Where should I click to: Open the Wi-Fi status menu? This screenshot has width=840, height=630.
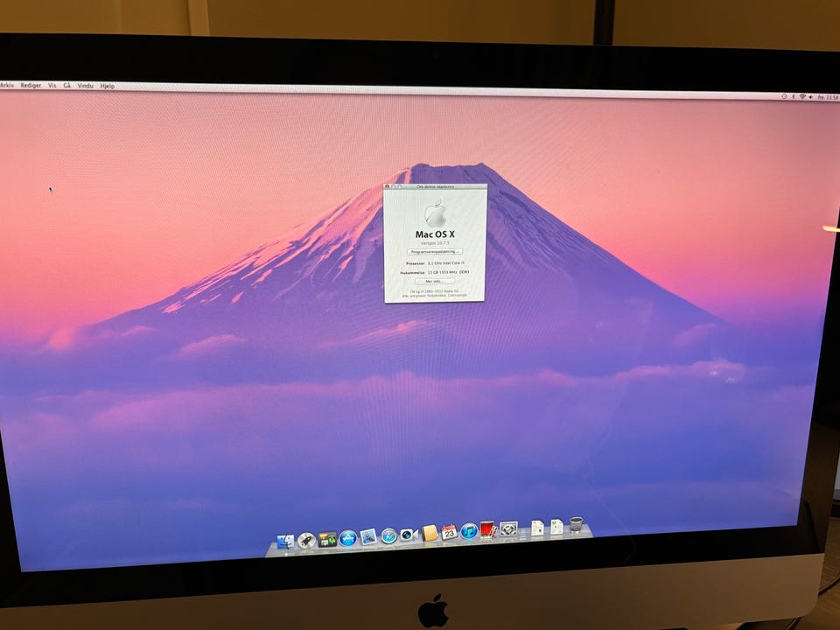pos(802,96)
